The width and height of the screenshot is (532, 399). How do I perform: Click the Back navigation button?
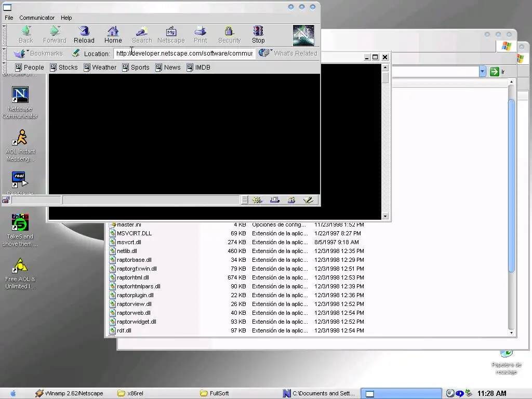pos(26,35)
